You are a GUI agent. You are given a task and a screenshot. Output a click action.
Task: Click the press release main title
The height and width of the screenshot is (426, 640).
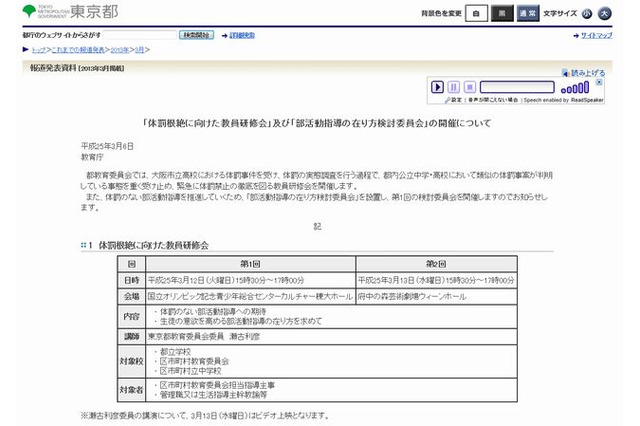coord(317,123)
